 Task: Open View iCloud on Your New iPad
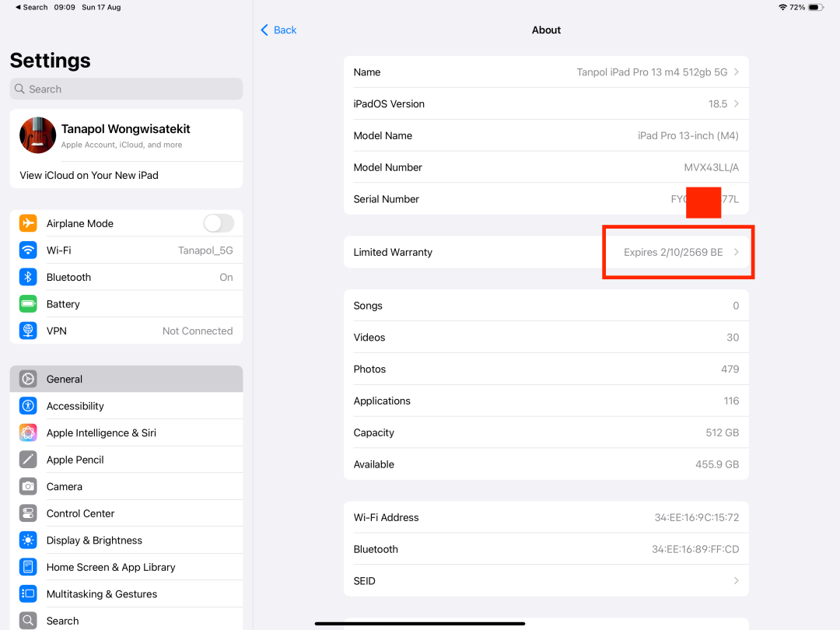point(126,175)
